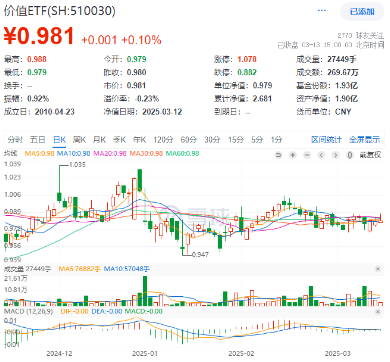Click the tallest green volume bar
The height and width of the screenshot is (362, 390).
click(x=145, y=291)
